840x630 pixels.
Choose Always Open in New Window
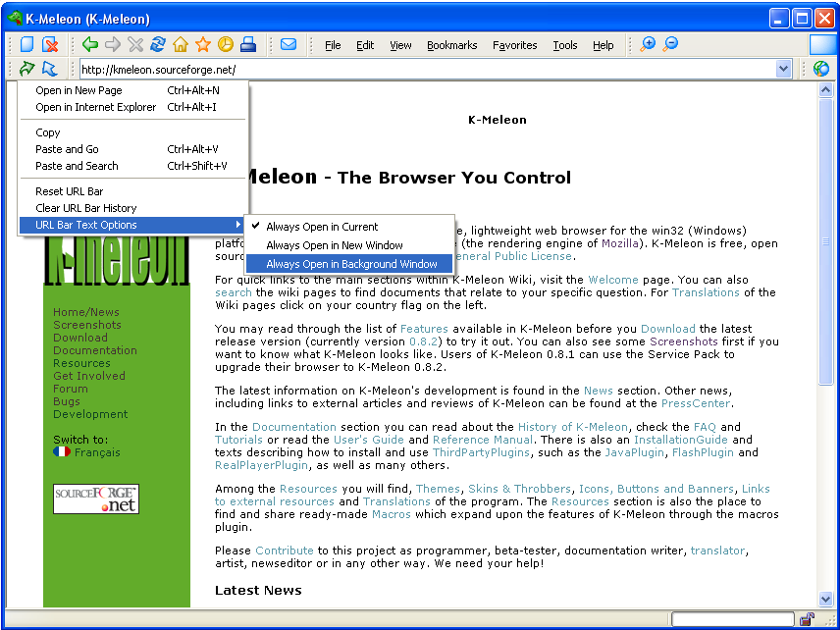pos(335,245)
